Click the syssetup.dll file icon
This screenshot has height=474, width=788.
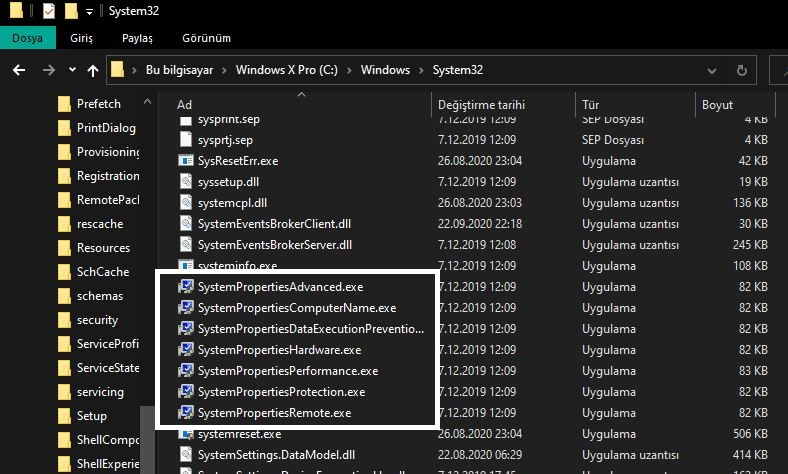[x=186, y=182]
